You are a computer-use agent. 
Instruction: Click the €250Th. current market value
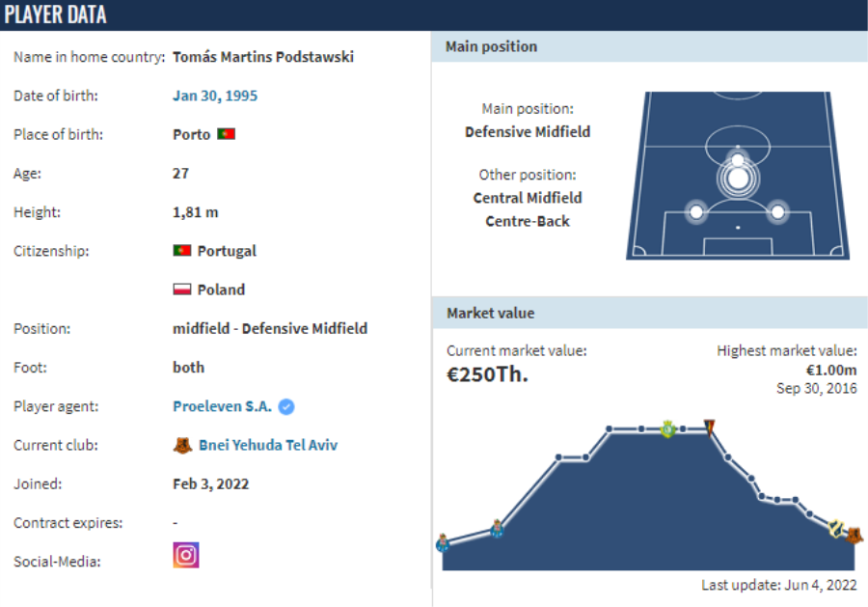(x=488, y=375)
